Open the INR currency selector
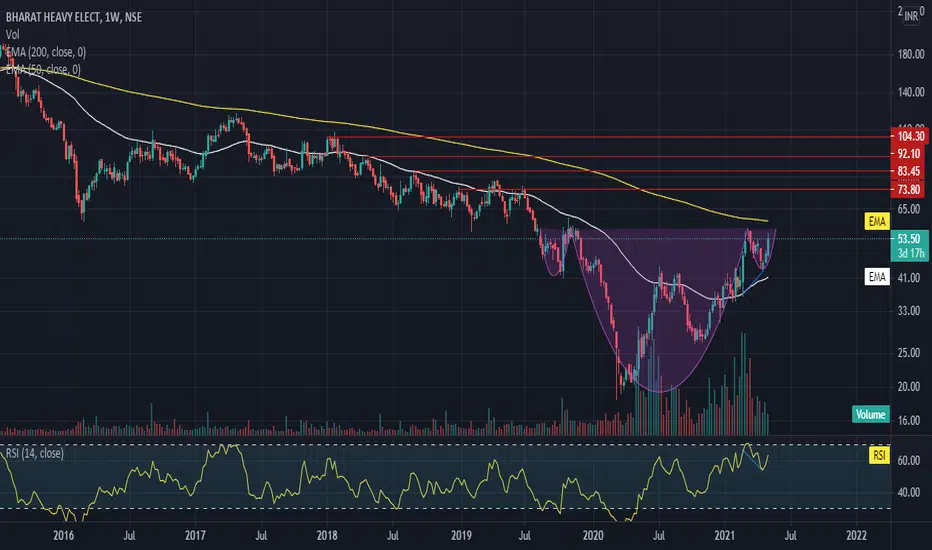The width and height of the screenshot is (932, 550). point(911,16)
